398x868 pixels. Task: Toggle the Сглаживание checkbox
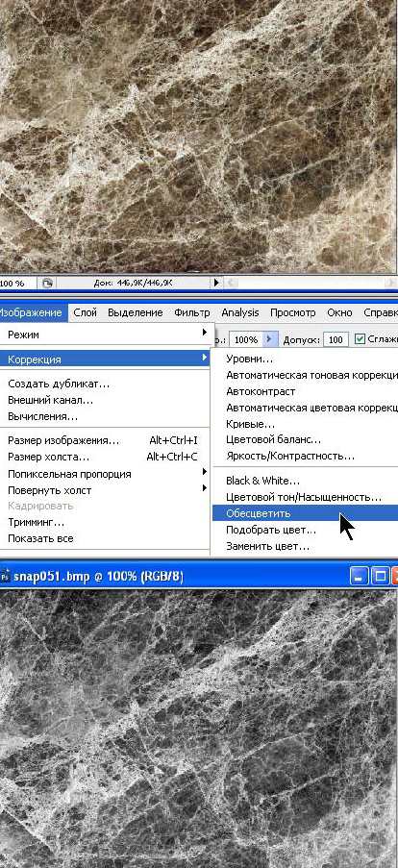pos(360,339)
